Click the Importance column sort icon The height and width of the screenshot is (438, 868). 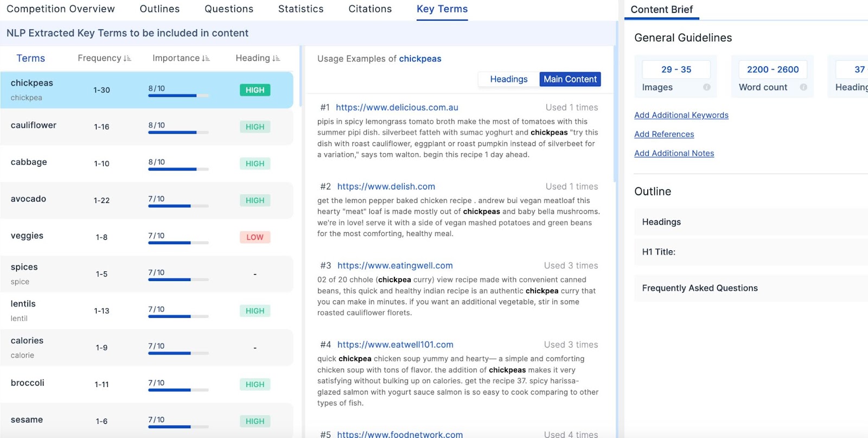[x=206, y=59]
